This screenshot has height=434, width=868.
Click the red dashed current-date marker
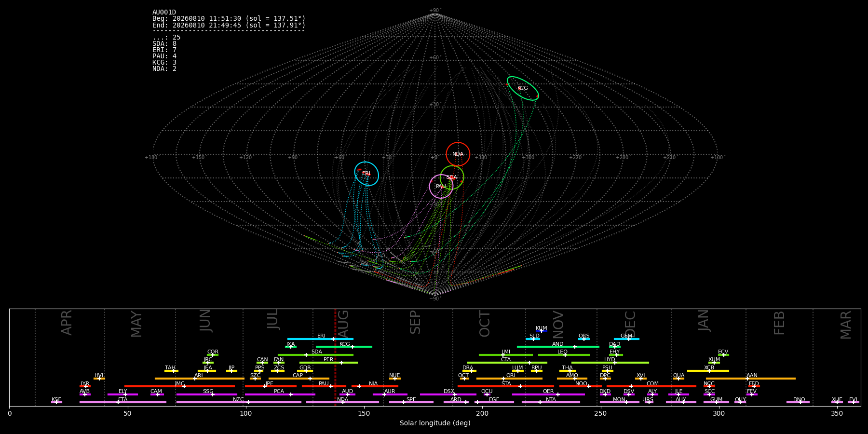[335, 357]
